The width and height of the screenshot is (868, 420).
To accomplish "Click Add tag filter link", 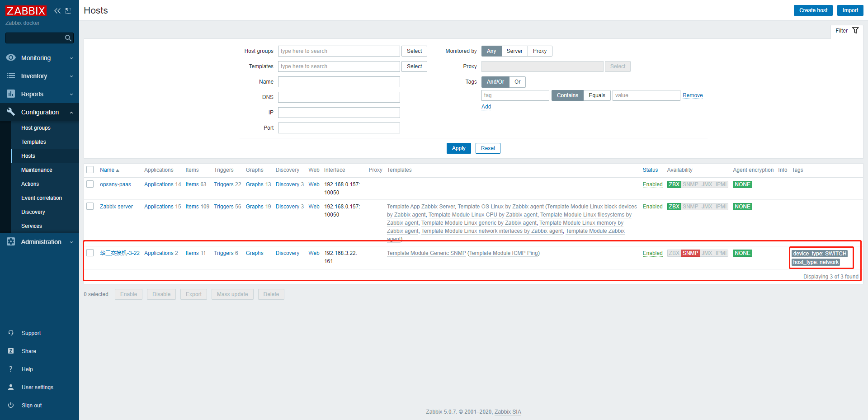I will coord(486,107).
